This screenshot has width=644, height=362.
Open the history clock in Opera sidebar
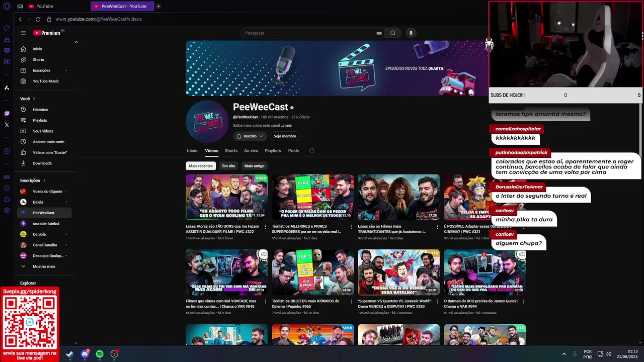coord(7,188)
